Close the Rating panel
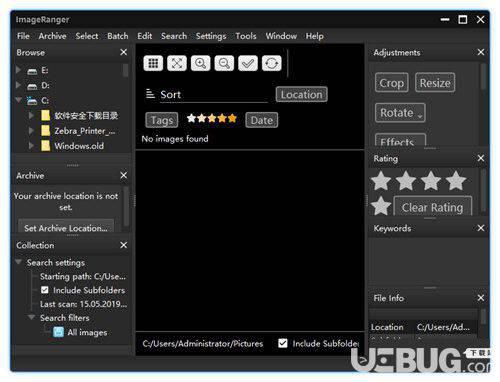This screenshot has width=500, height=382. click(x=481, y=158)
